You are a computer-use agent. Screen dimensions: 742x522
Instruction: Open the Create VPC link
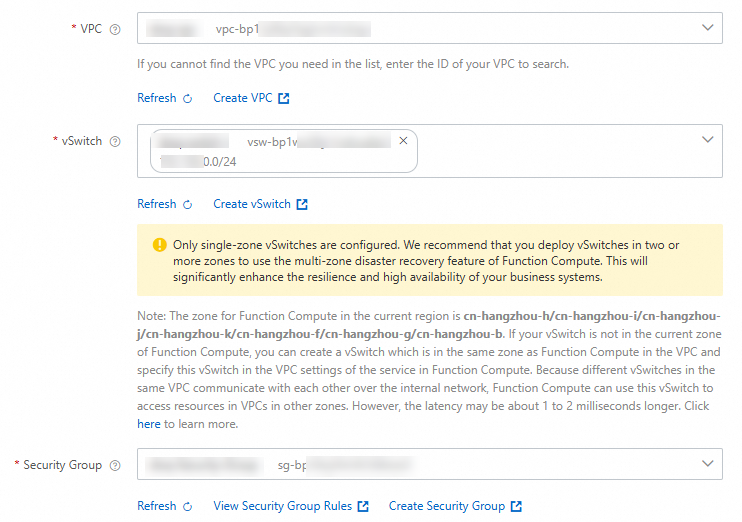pos(243,99)
